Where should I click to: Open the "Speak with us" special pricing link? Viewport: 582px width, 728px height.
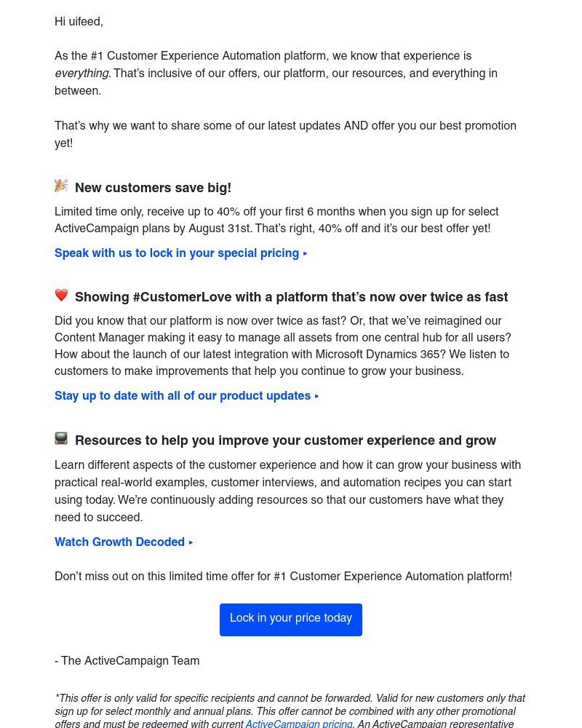tap(176, 254)
